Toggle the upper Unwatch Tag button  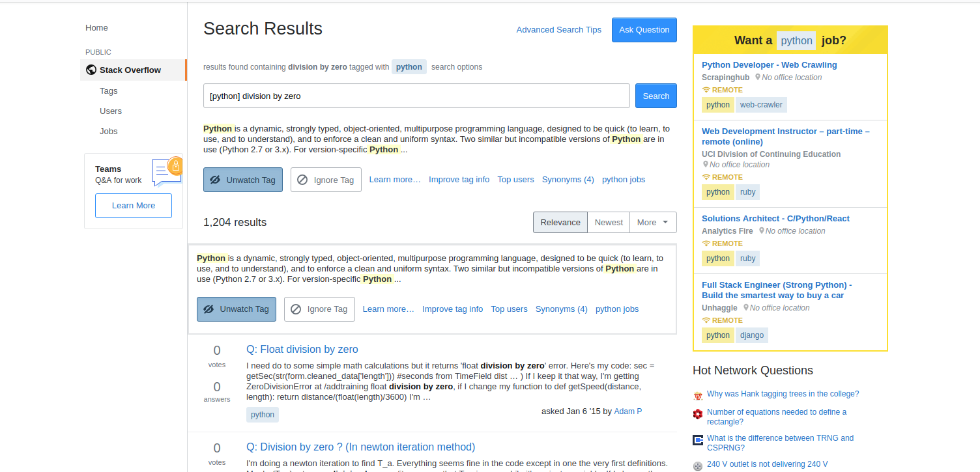point(243,180)
